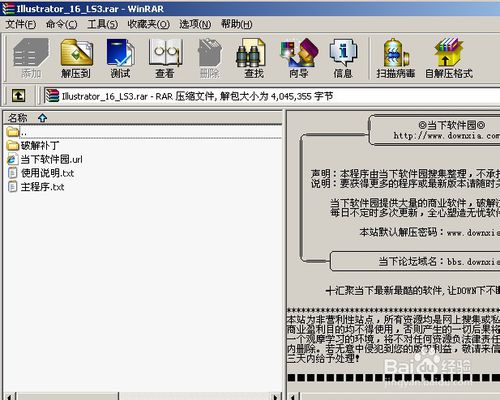Click the ◎当下软件园◎ heading in comment
The height and width of the screenshot is (400, 500).
tap(452, 125)
